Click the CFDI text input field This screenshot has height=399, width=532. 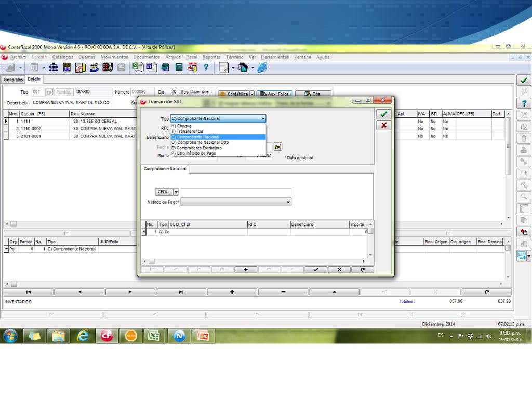(x=235, y=192)
